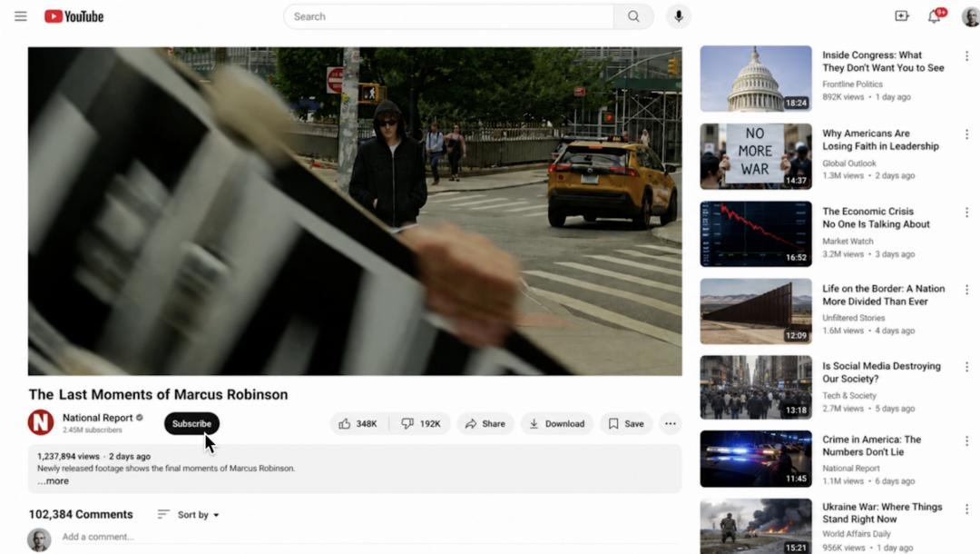Open Crime in America police thumbnail
This screenshot has height=554, width=980.
pos(756,459)
